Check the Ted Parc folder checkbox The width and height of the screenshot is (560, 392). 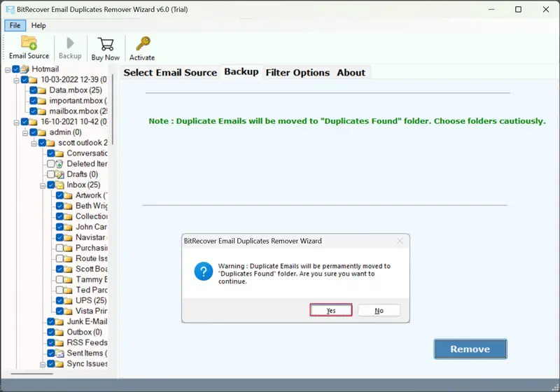click(59, 290)
